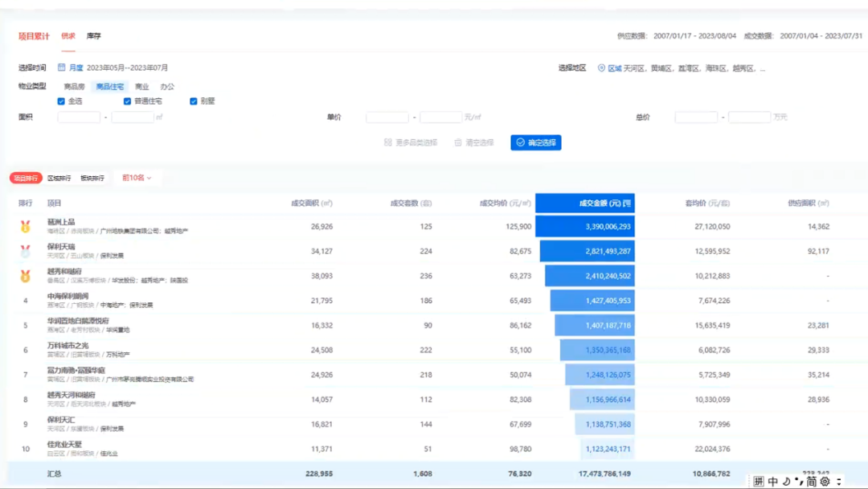This screenshot has height=489, width=868.
Task: Click the 27,120,050 套均价 value
Action: pos(712,227)
